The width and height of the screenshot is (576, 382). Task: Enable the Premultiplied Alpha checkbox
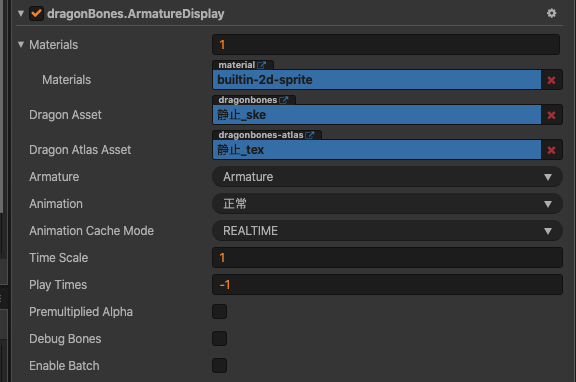219,311
